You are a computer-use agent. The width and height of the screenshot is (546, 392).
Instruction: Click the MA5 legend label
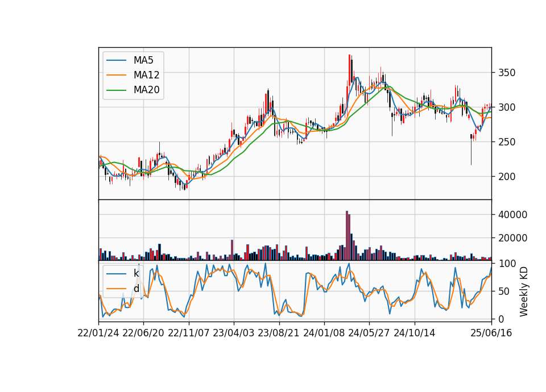(x=143, y=60)
